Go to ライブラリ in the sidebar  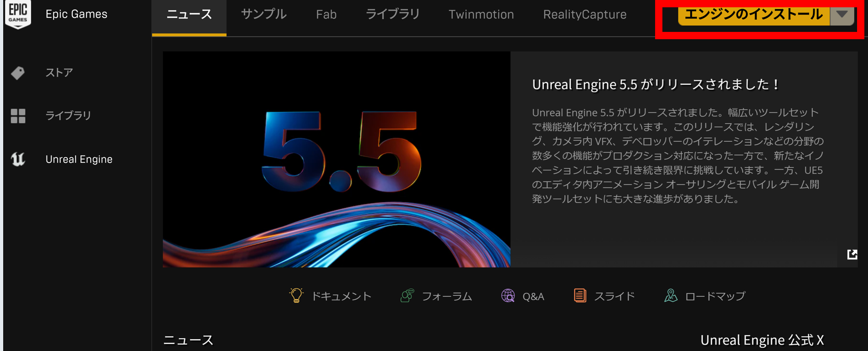(x=68, y=116)
